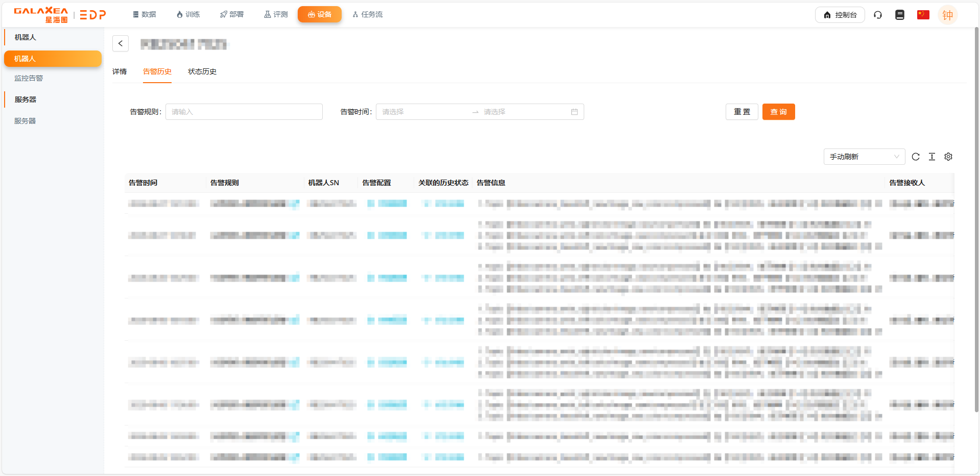The image size is (980, 476).
Task: Focus the 告警规则 input field
Action: click(244, 112)
